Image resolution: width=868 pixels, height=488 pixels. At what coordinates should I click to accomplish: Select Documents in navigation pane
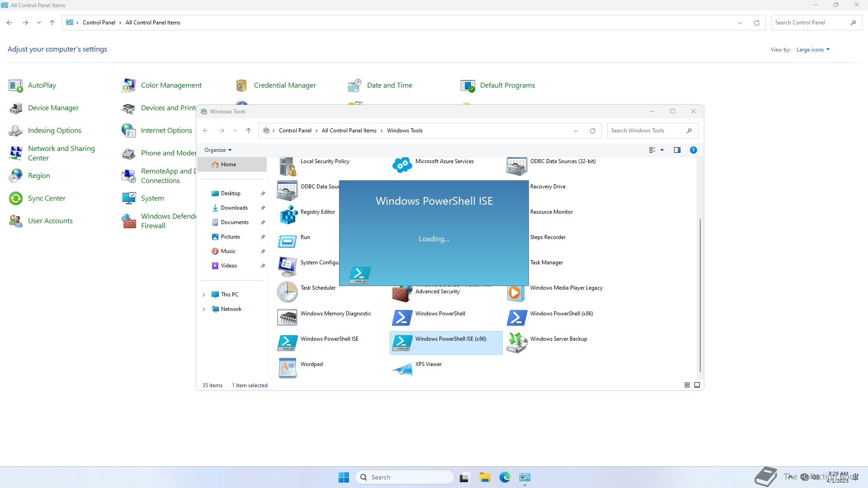(232, 222)
